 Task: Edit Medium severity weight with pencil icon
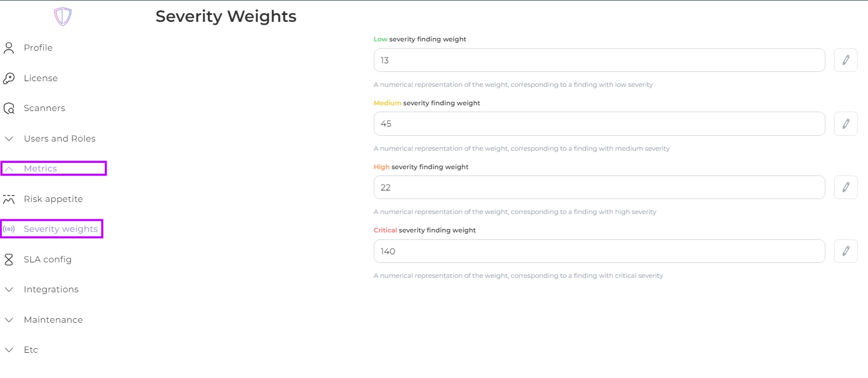click(x=846, y=124)
